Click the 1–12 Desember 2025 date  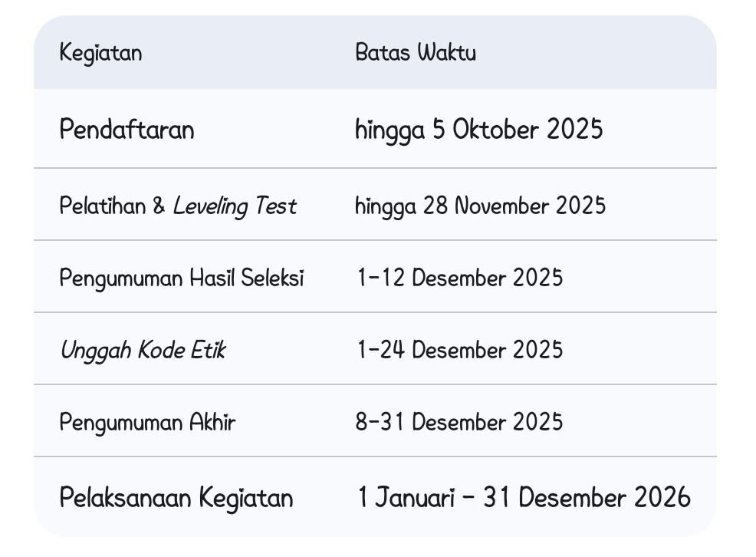pyautogui.click(x=459, y=278)
